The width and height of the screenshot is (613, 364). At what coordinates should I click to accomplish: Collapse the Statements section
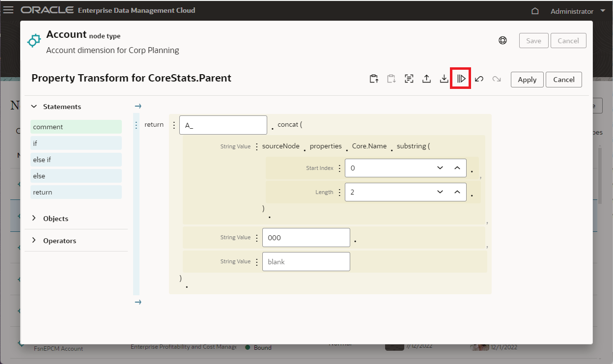pos(34,106)
